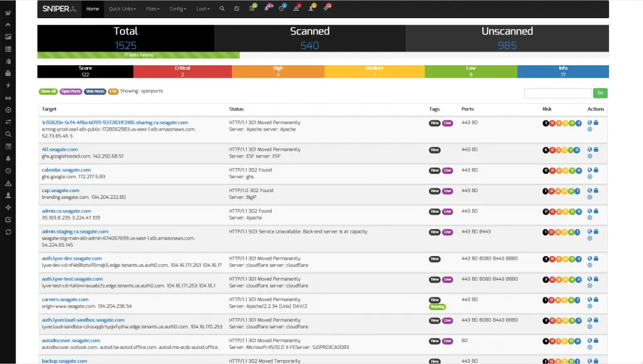The width and height of the screenshot is (643, 364).
Task: Go to the Home tab in navbar
Action: click(93, 9)
